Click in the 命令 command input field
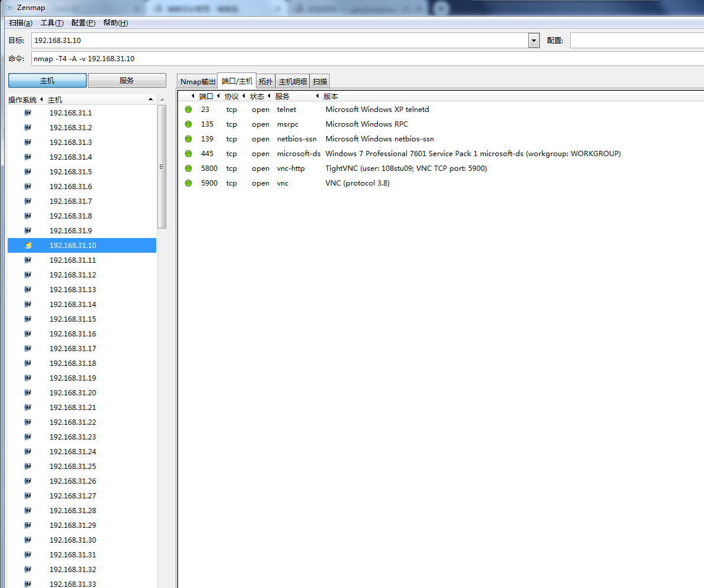The image size is (704, 588). [x=368, y=59]
